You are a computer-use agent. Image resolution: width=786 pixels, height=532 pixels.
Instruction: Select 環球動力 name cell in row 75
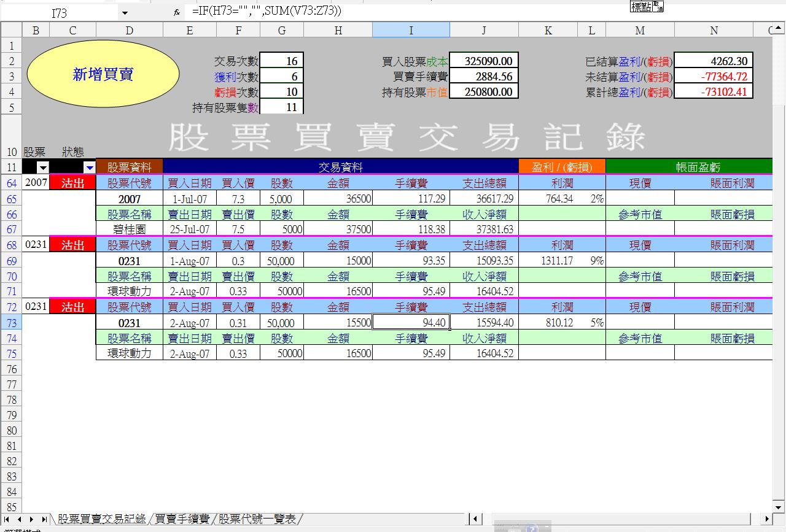(129, 353)
